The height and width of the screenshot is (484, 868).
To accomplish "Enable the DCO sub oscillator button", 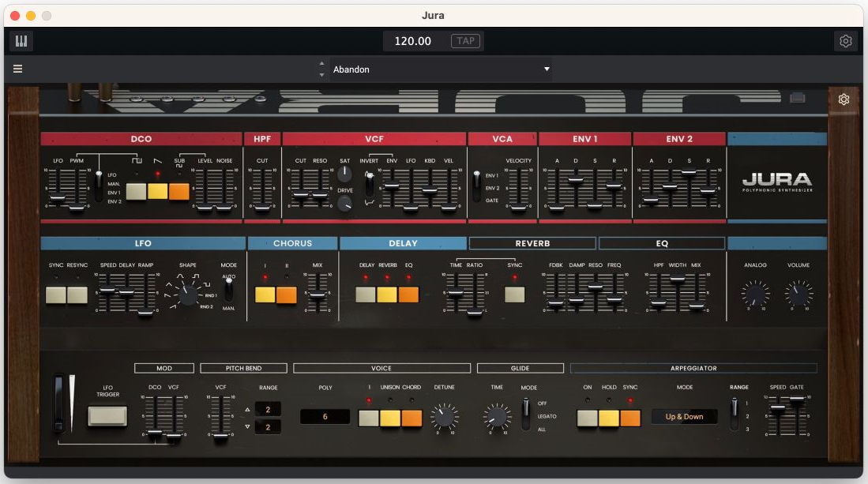I will [x=178, y=192].
